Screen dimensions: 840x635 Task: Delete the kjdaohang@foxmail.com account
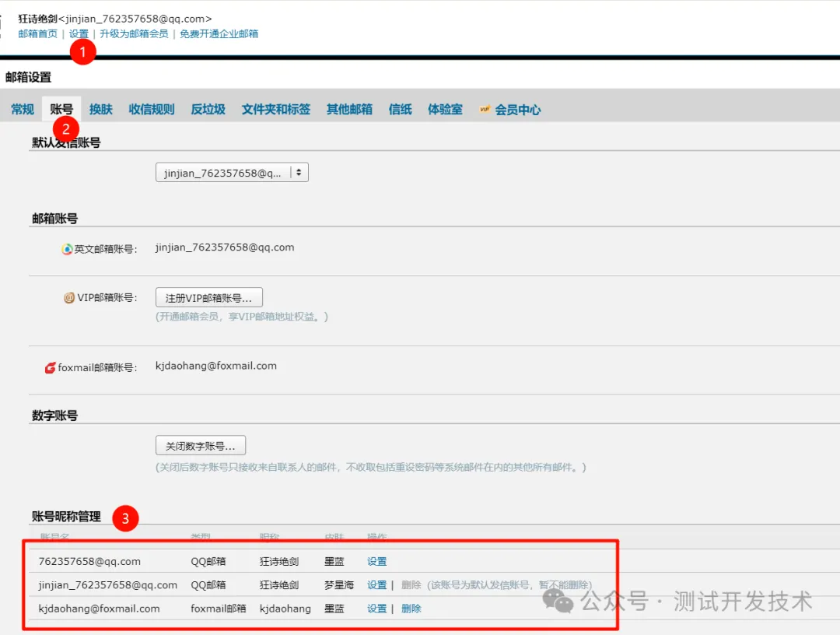pyautogui.click(x=411, y=609)
